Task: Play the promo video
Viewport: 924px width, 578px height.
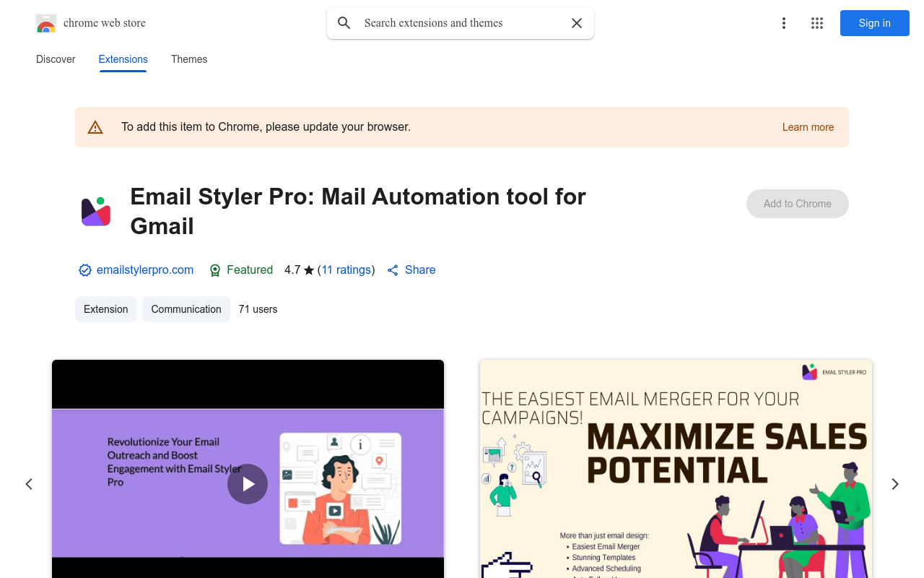Action: (248, 484)
